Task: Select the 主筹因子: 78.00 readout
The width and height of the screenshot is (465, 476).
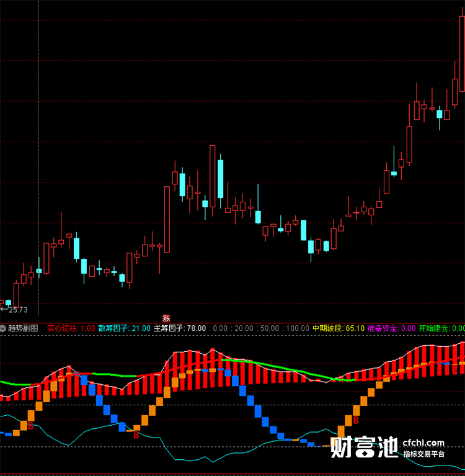Action: (180, 328)
